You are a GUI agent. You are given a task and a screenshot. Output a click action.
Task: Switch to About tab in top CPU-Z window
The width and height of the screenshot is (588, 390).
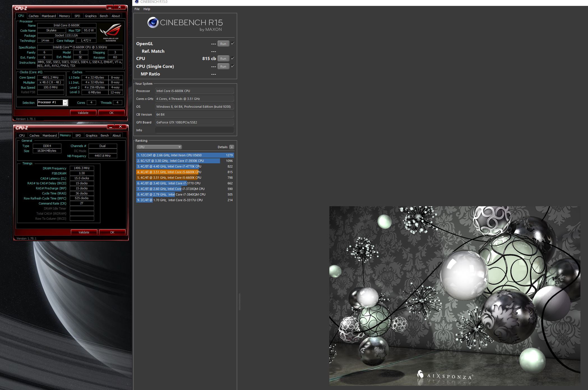tap(116, 16)
